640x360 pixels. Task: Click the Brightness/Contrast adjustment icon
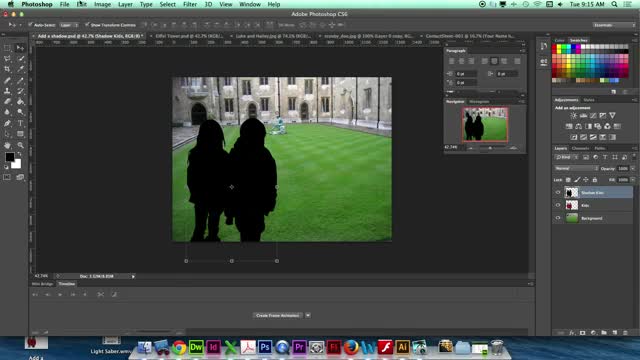click(573, 116)
